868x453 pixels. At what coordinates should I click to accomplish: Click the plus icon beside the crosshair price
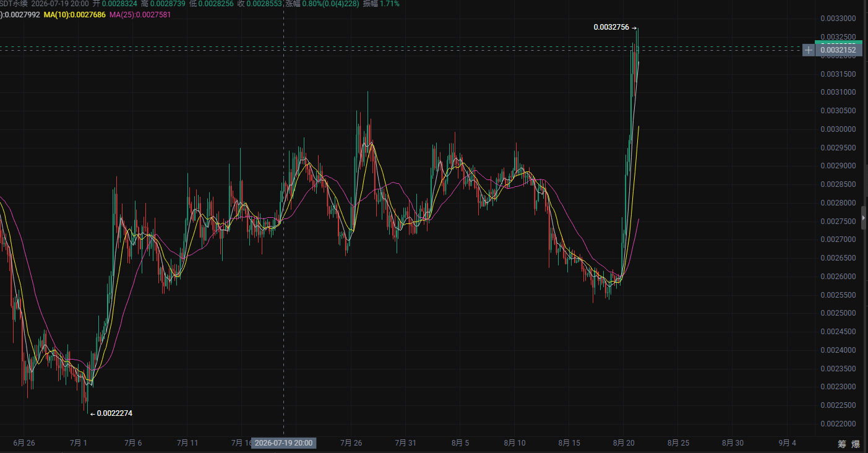(x=809, y=50)
